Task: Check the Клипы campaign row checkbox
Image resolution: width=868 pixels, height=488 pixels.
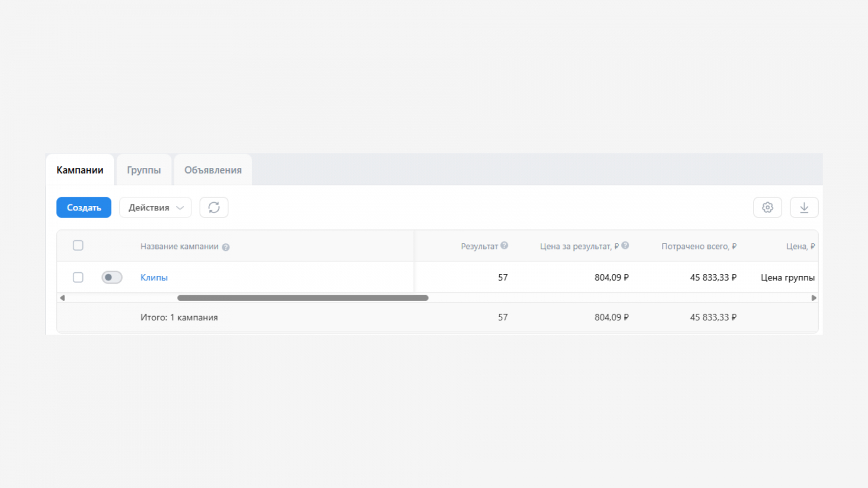Action: (78, 278)
